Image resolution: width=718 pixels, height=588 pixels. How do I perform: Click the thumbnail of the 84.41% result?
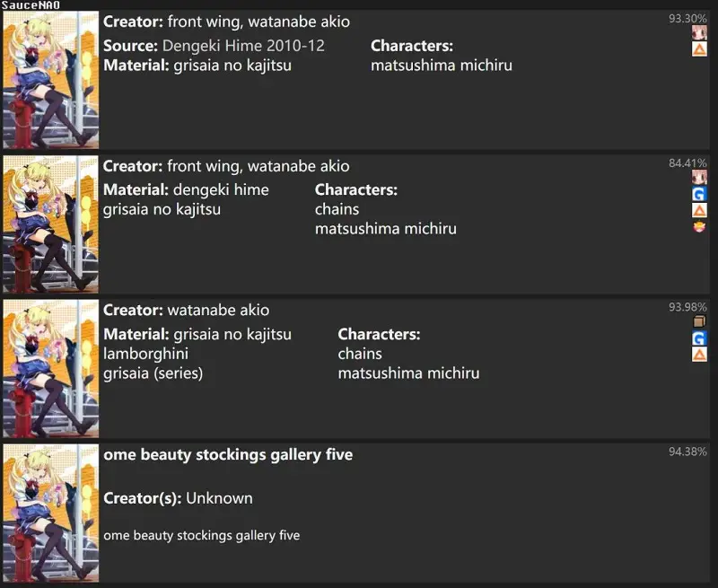click(51, 224)
